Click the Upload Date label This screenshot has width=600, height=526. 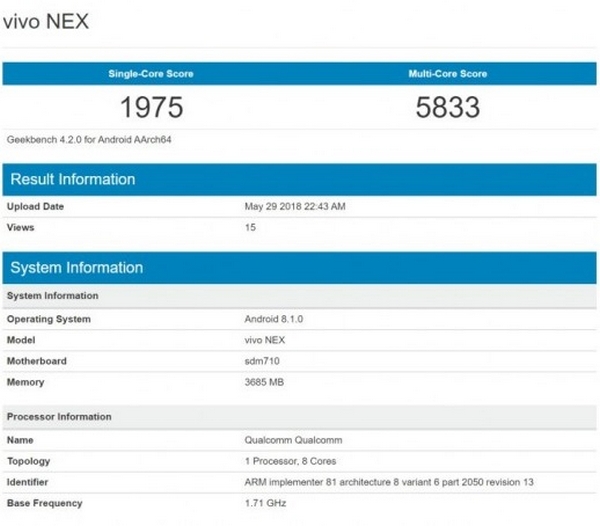click(35, 207)
